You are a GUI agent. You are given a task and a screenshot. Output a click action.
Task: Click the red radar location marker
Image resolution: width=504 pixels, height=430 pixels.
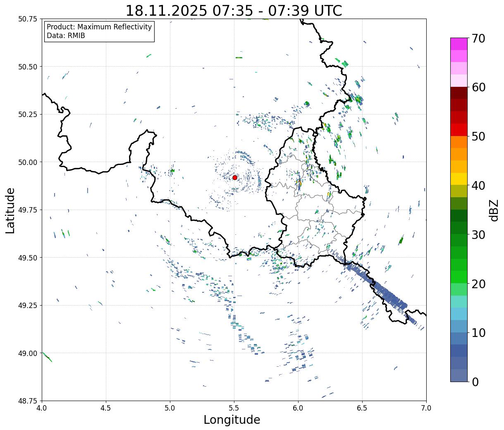pos(234,177)
